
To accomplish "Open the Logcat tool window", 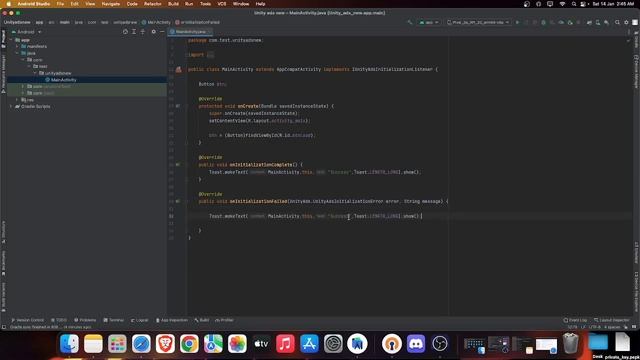I will point(140,320).
